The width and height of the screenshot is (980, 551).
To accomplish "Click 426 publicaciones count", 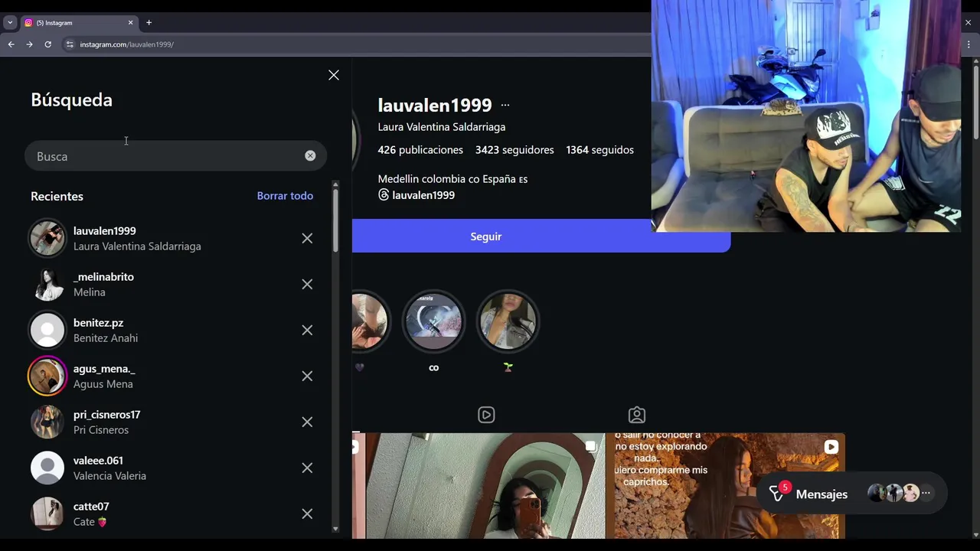I will 420,150.
